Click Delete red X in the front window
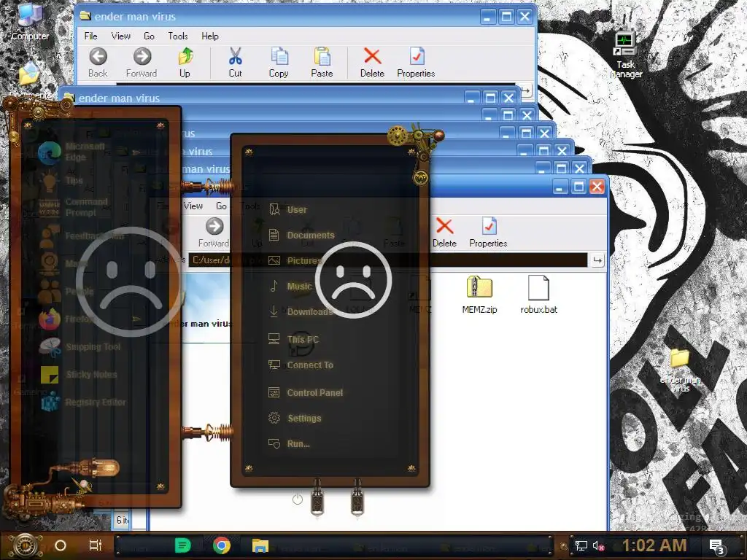This screenshot has width=747, height=560. pyautogui.click(x=444, y=233)
